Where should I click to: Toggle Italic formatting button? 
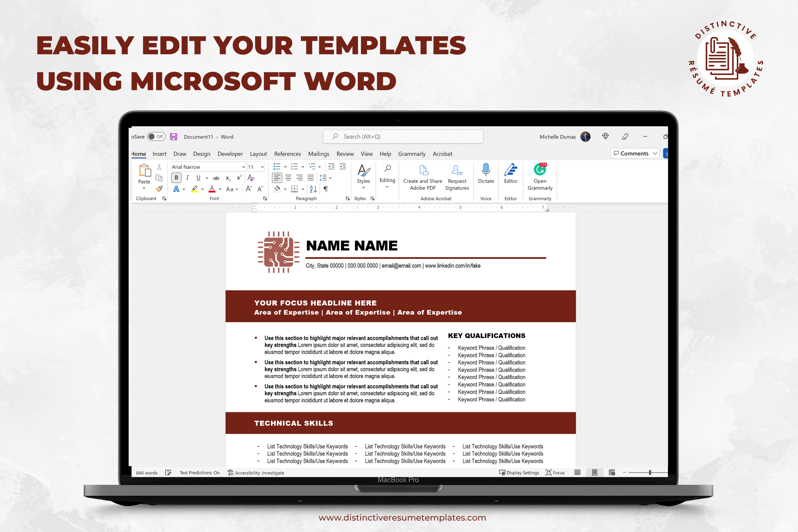tap(187, 178)
